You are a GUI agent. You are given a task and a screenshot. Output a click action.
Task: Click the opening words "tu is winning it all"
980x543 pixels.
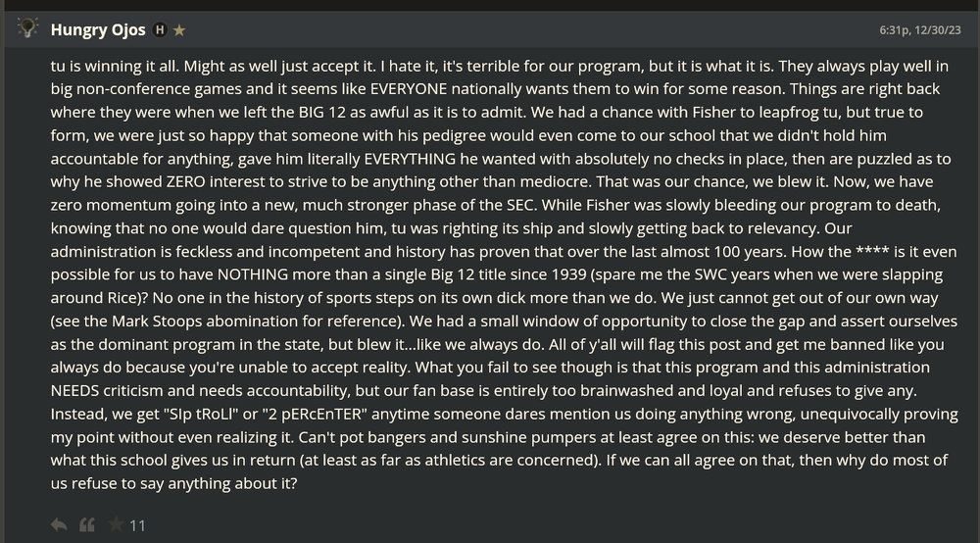pyautogui.click(x=115, y=68)
